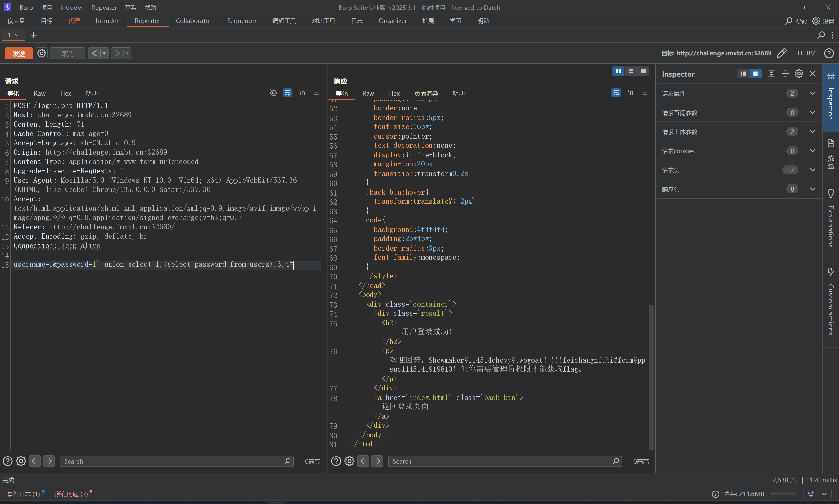The width and height of the screenshot is (839, 504).
Task: Open the 页面渲染 response tab
Action: [x=426, y=93]
